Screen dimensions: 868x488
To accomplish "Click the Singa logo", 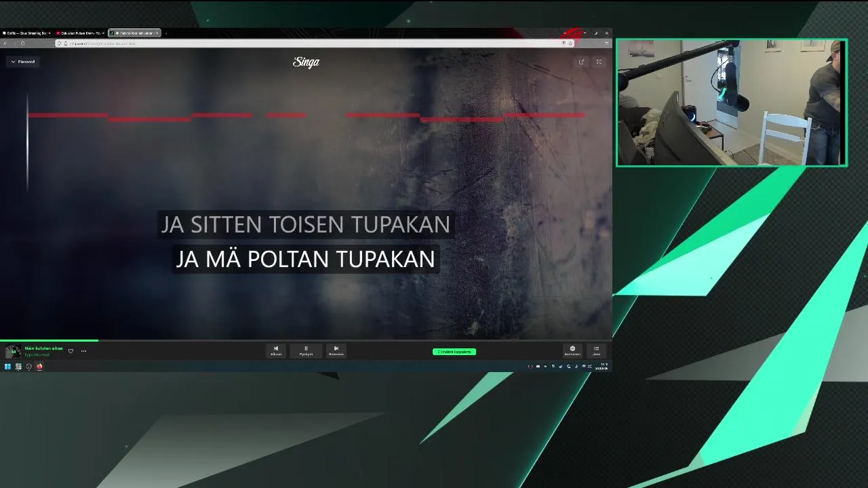I will (x=306, y=62).
